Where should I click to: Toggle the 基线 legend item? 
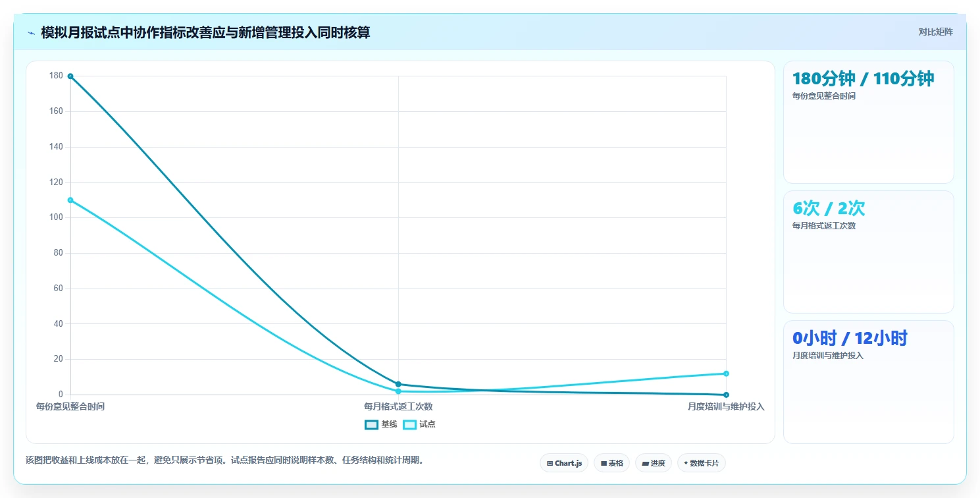click(381, 424)
